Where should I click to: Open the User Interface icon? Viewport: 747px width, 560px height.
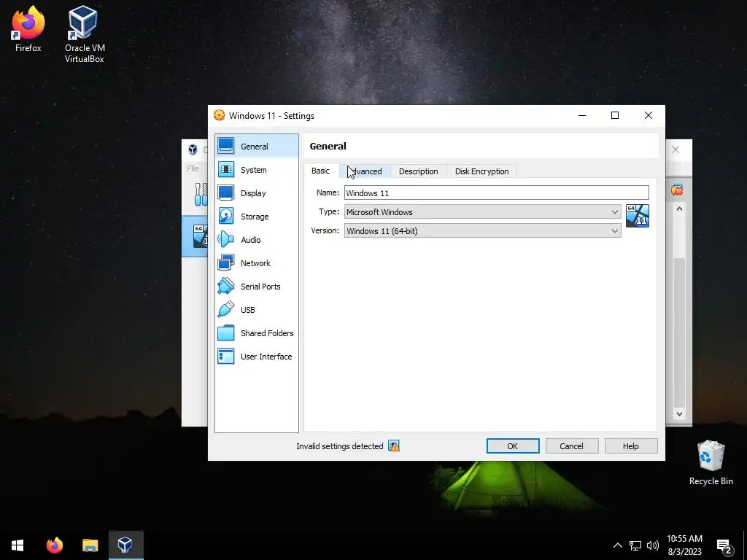226,356
